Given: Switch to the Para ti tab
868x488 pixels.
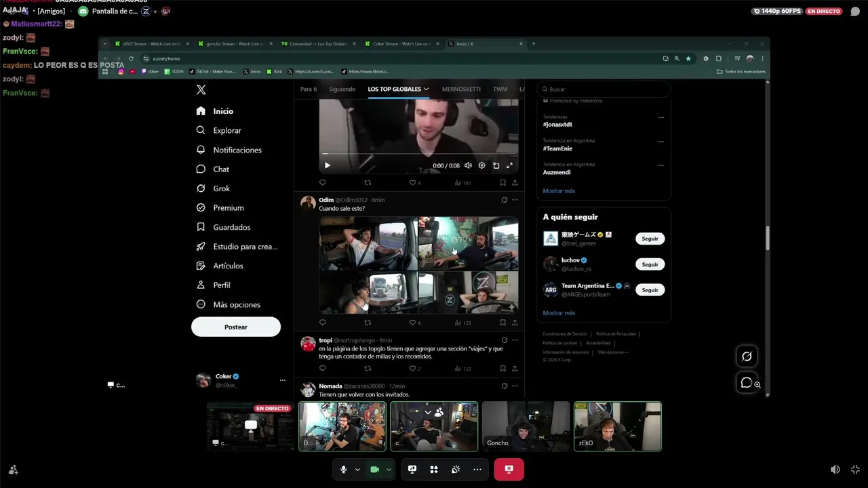Looking at the screenshot, I should (309, 89).
